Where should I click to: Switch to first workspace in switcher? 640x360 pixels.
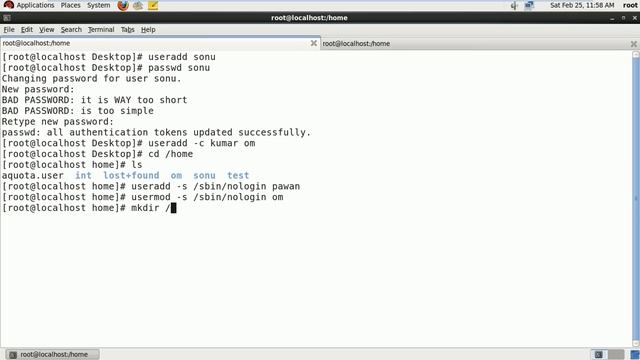599,354
